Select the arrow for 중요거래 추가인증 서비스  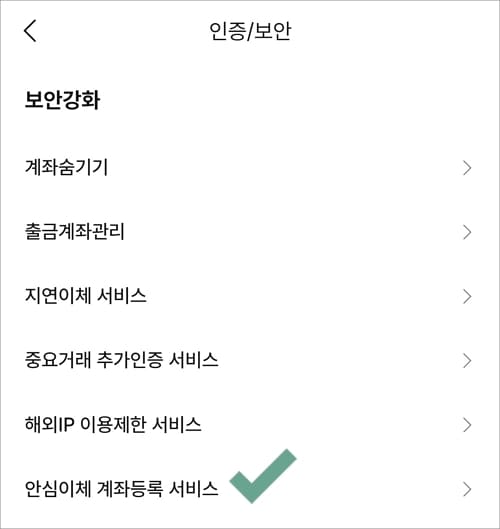467,361
